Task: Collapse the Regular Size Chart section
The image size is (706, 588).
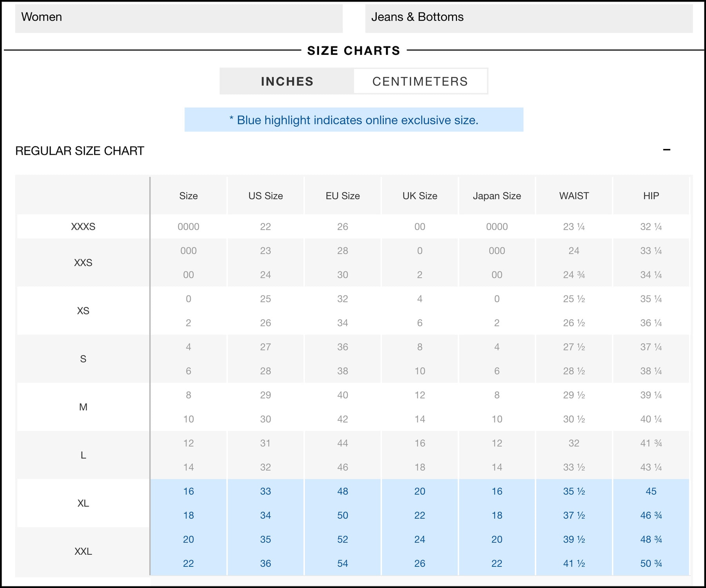Action: pos(666,150)
